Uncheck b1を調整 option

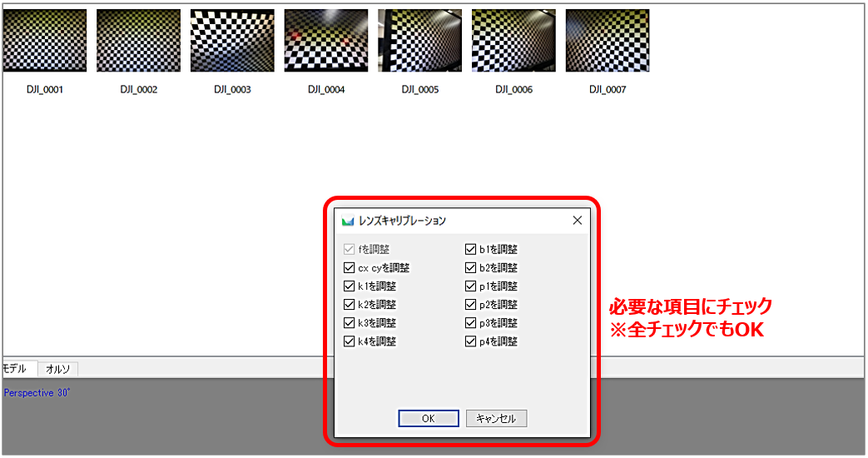coord(470,249)
